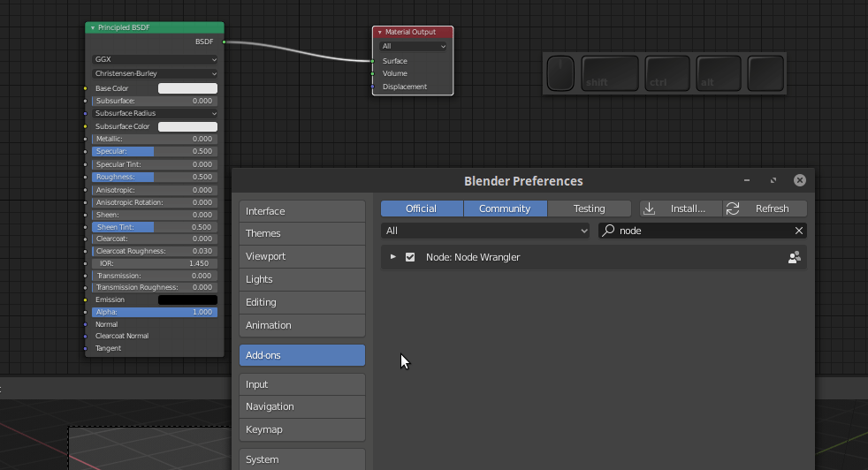Expand the Subsurface Radius dropdown
Image resolution: width=868 pixels, height=470 pixels.
point(155,113)
